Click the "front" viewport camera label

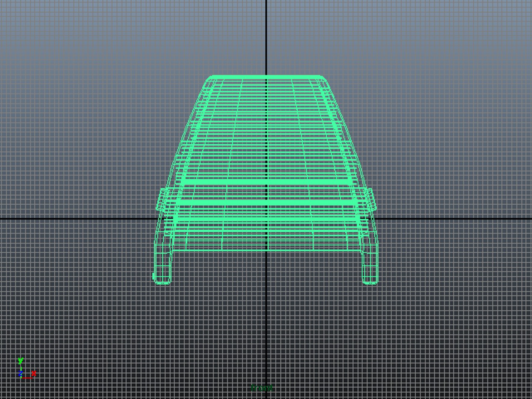[262, 388]
